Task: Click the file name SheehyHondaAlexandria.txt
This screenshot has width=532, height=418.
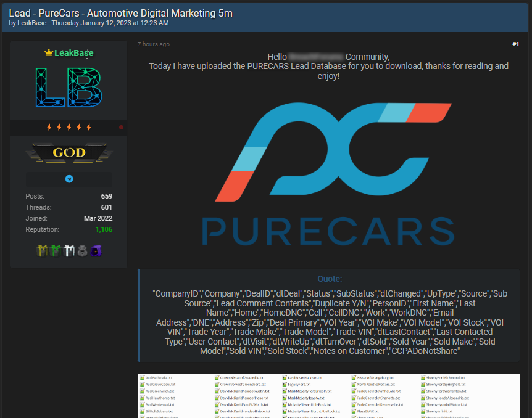Action: (447, 398)
